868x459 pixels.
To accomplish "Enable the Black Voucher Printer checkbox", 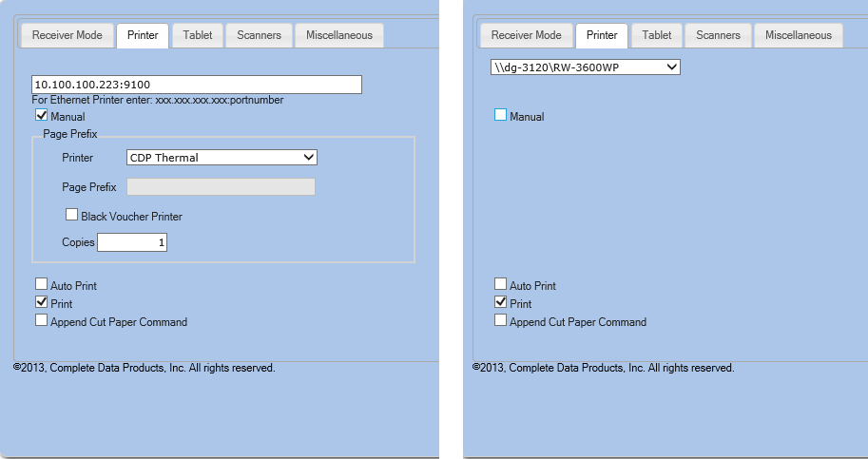I will [x=71, y=216].
